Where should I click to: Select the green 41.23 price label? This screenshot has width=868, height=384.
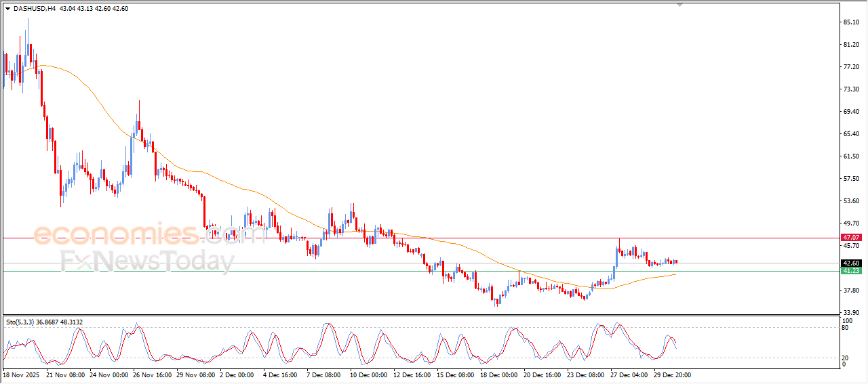pos(851,271)
